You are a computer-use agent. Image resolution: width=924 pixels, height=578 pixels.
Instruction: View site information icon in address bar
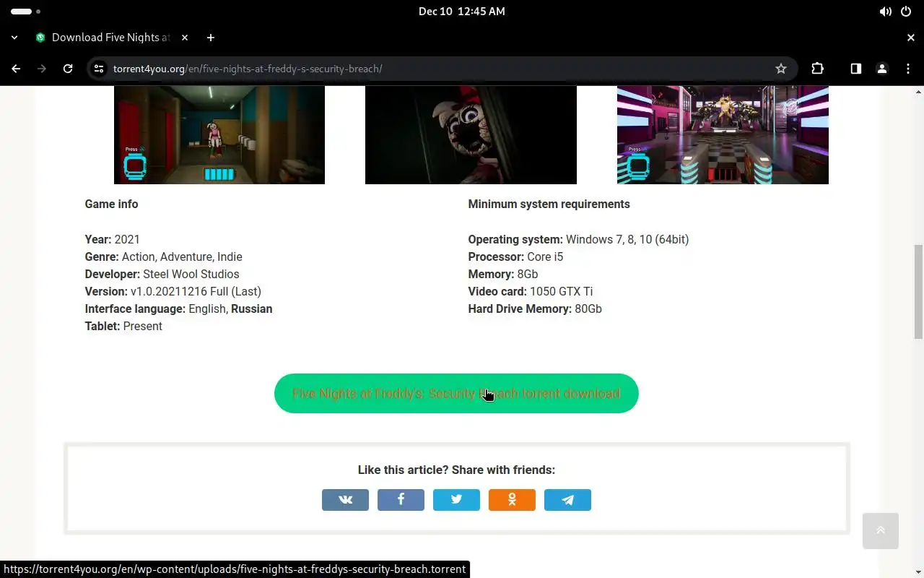100,69
